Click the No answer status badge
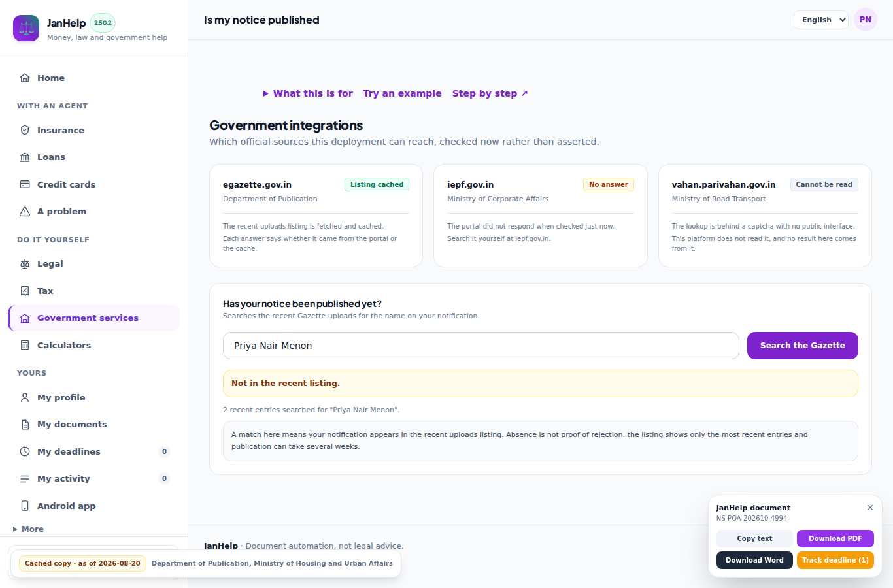Viewport: 893px width, 588px height. point(609,184)
